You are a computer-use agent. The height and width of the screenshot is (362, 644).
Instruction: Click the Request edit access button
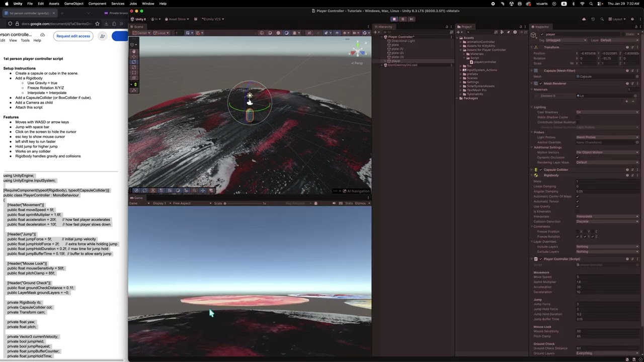coord(73,36)
